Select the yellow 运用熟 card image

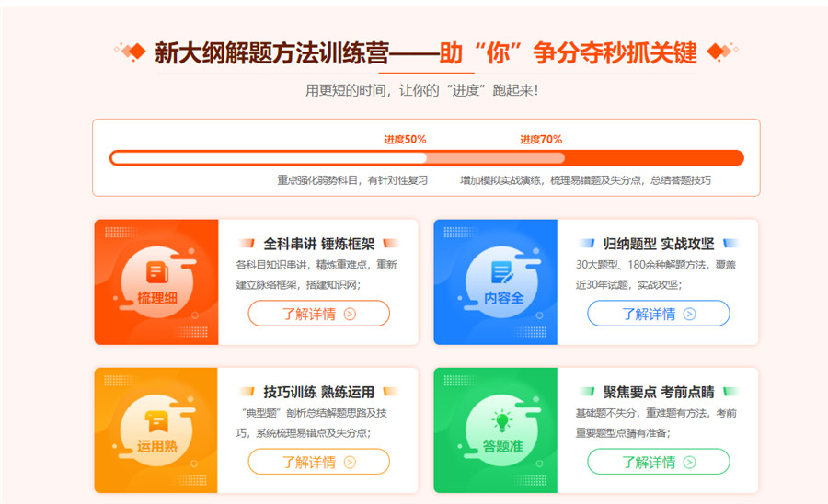(155, 430)
